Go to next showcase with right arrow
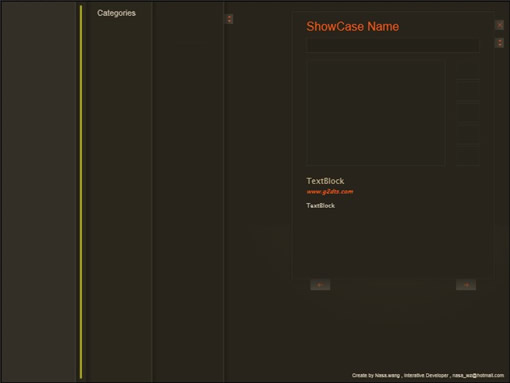Image resolution: width=510 pixels, height=383 pixels. [466, 285]
